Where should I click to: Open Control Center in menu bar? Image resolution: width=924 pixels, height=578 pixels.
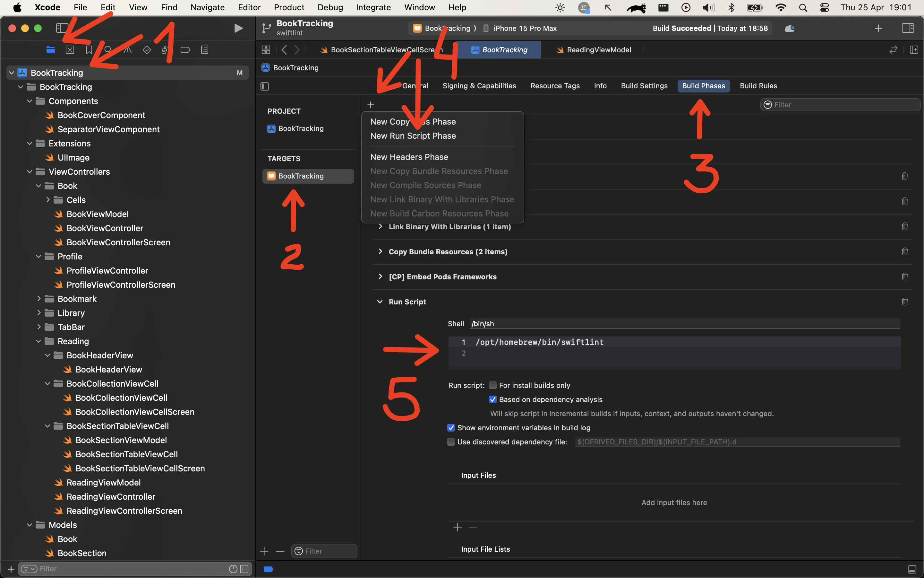click(x=824, y=7)
